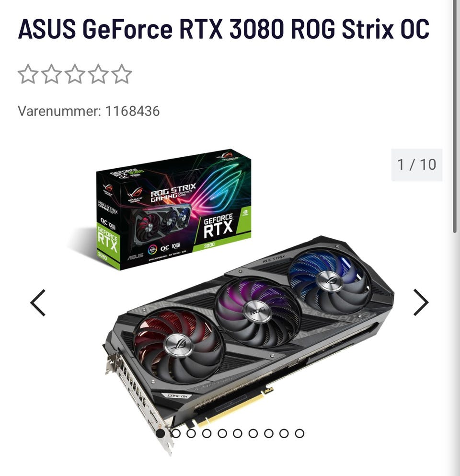Click the third rating star
460x476 pixels.
75,74
